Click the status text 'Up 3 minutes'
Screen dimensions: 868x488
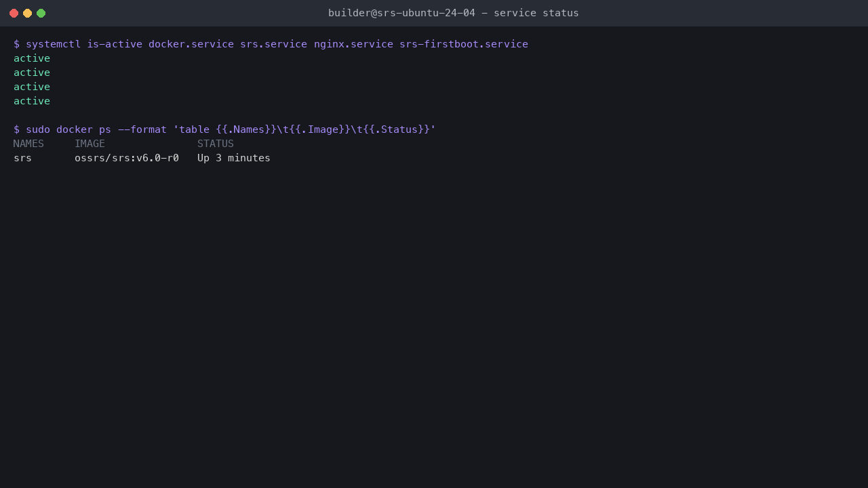234,158
